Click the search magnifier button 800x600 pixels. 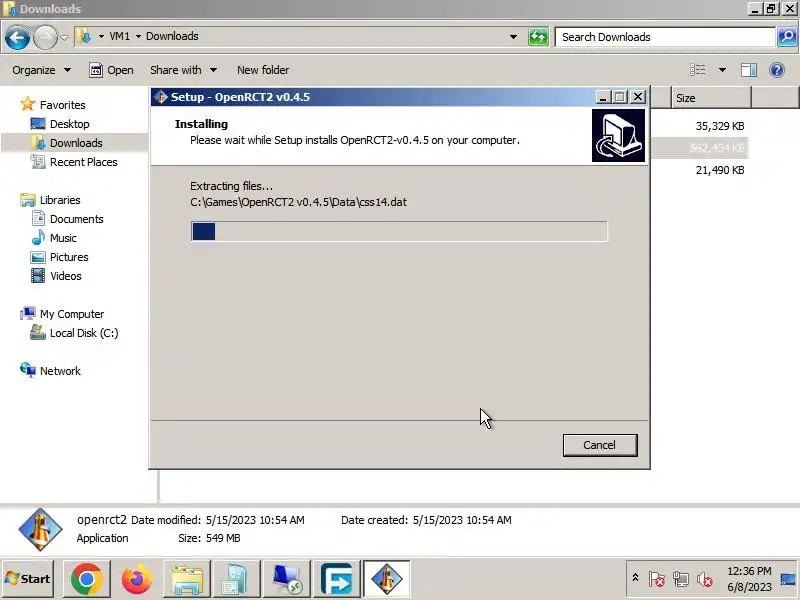tap(787, 37)
